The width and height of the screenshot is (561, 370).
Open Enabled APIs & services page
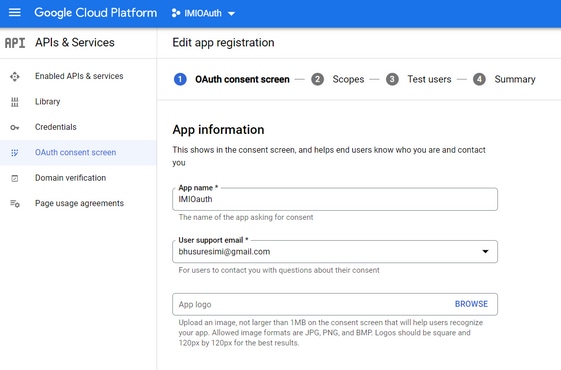(79, 76)
